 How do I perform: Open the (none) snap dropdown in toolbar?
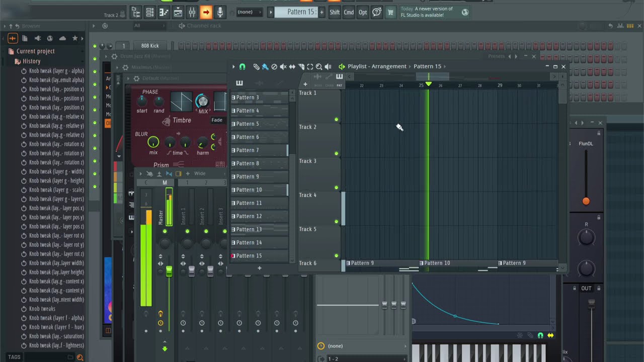[x=249, y=12]
